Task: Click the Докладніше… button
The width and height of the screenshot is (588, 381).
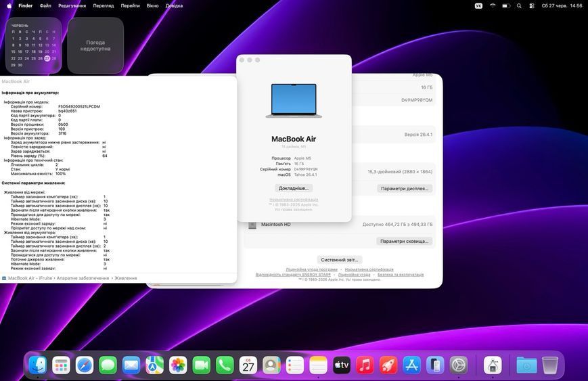Action: (294, 188)
